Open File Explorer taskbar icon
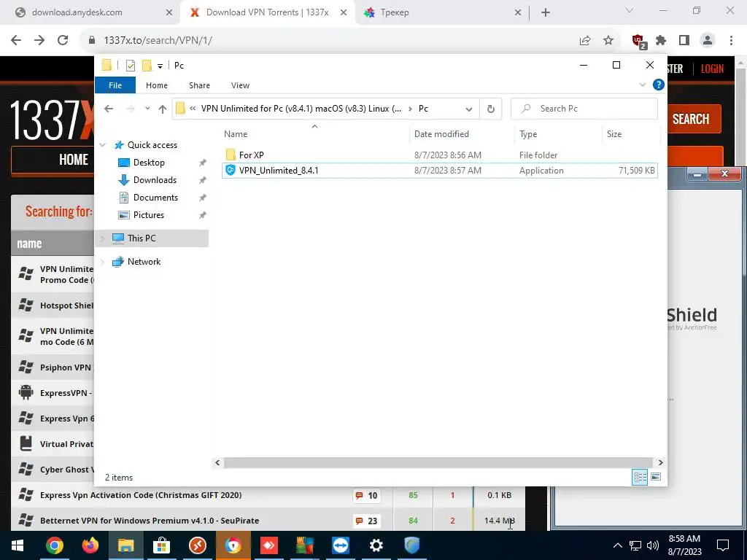 pos(125,545)
